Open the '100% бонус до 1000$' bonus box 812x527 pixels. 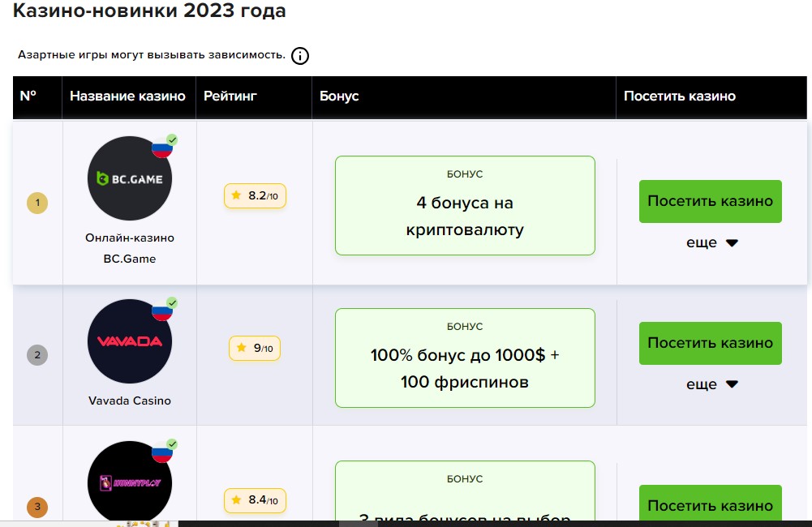pyautogui.click(x=465, y=358)
